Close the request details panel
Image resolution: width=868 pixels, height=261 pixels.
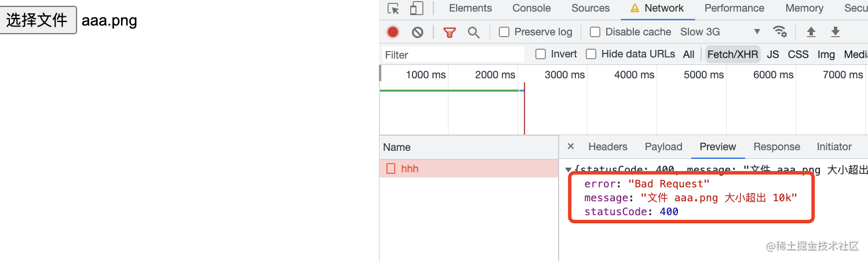[571, 147]
